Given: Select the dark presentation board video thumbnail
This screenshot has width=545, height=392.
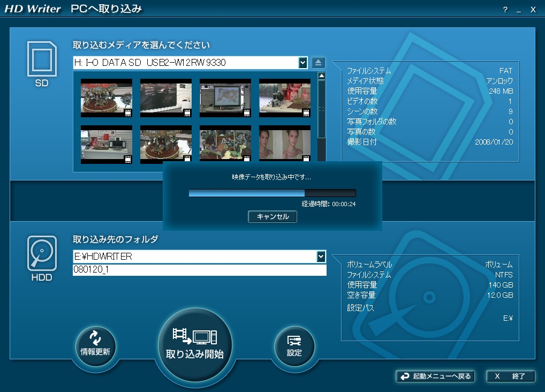Looking at the screenshot, I should 166,98.
